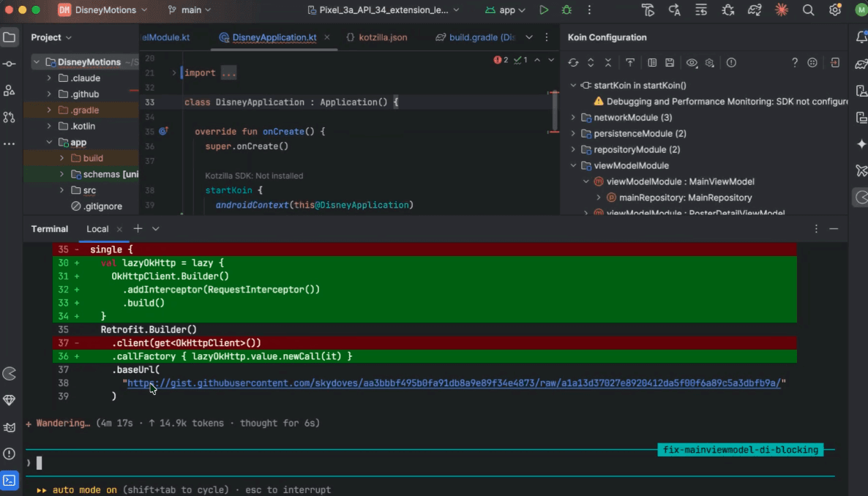
Task: Sync project with Gradle files
Action: (x=755, y=10)
